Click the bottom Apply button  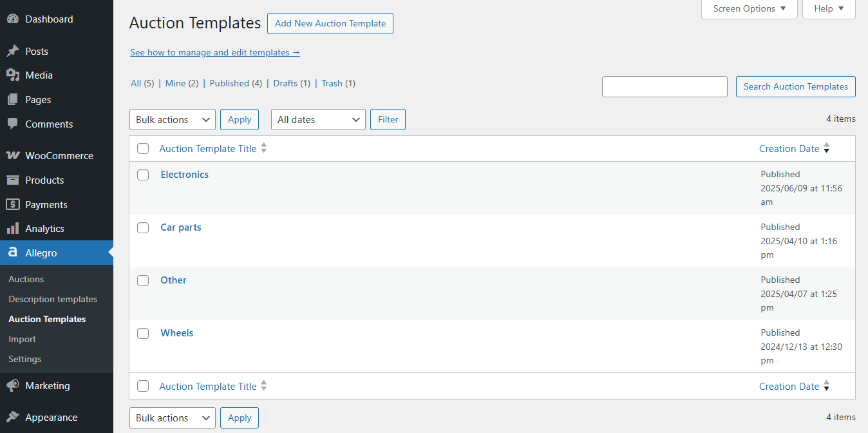pos(240,418)
